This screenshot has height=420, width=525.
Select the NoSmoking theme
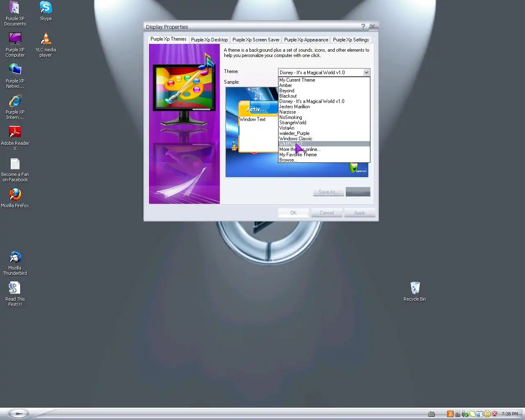click(324, 117)
